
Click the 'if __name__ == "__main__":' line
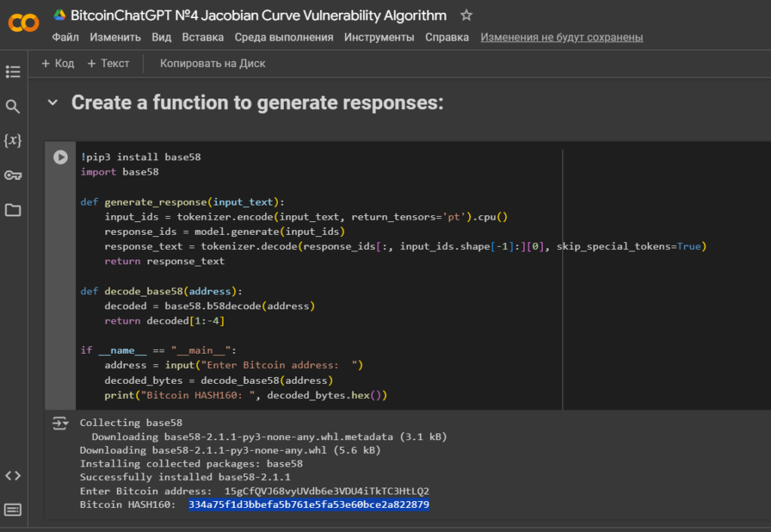158,350
